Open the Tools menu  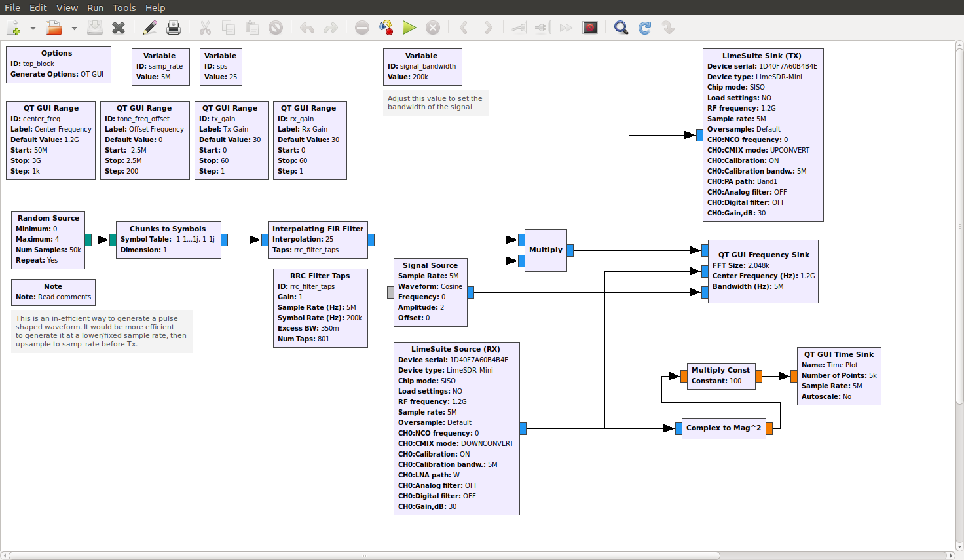(x=124, y=8)
